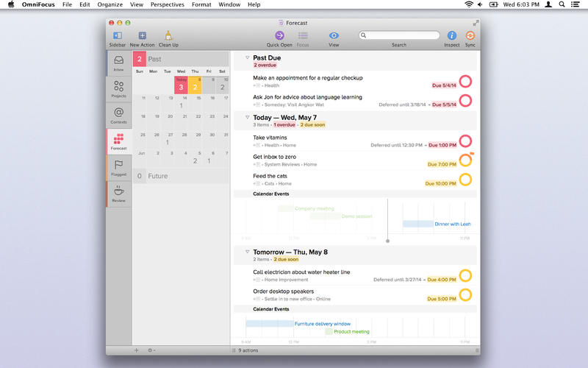Click the New Action toolbar icon
This screenshot has width=588, height=368.
coord(142,35)
